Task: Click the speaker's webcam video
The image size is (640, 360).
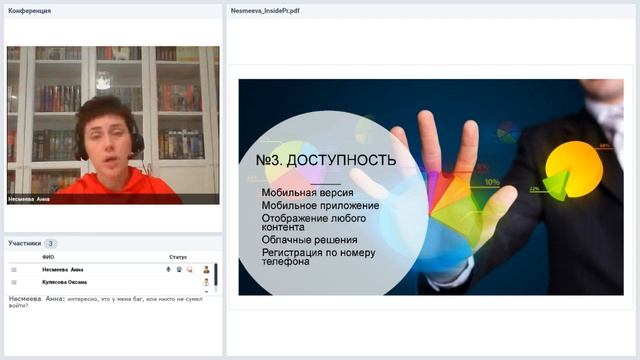Action: click(113, 125)
